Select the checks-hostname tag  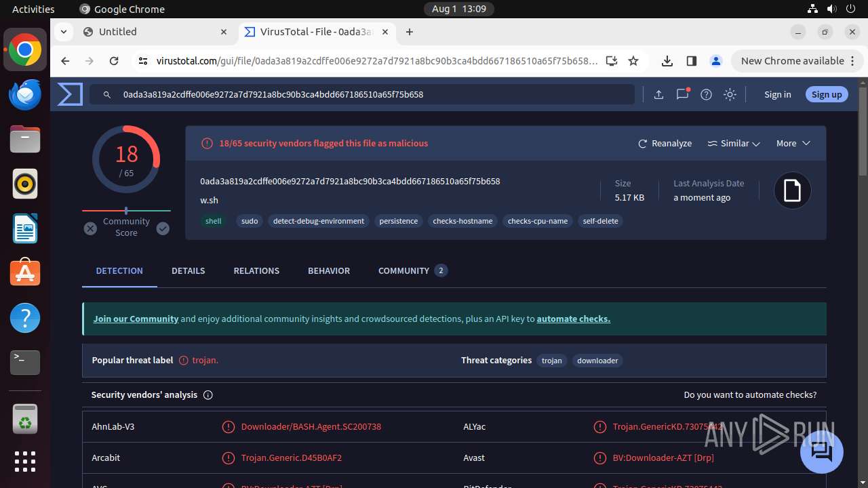coord(462,221)
